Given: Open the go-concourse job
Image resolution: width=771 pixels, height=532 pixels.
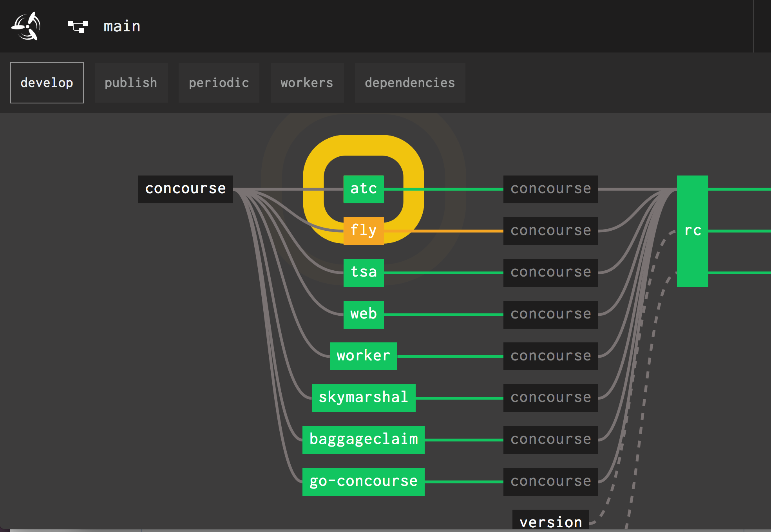Looking at the screenshot, I should click(x=364, y=481).
